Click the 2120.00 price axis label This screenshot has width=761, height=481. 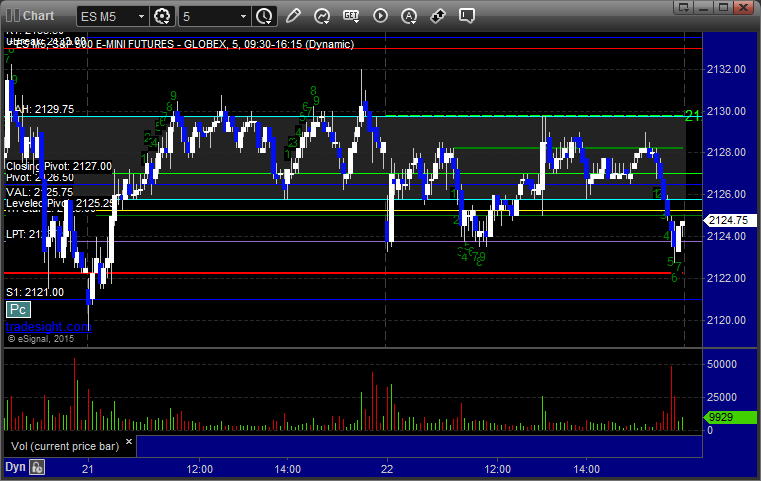tap(726, 320)
